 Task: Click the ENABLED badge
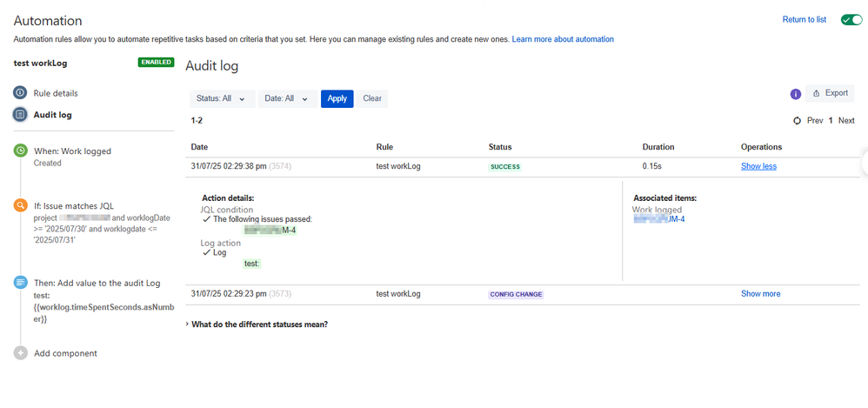click(x=156, y=63)
